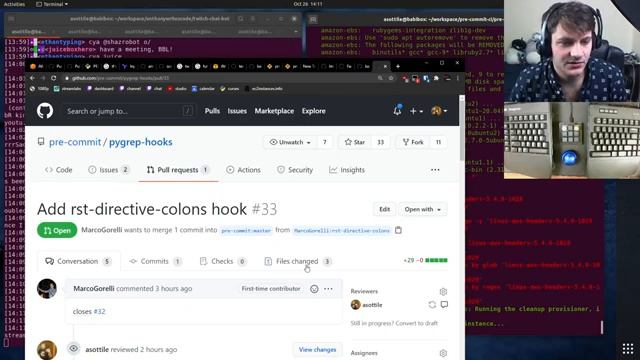Click asottile's avatar beside the review event
The height and width of the screenshot is (360, 640).
click(x=47, y=350)
